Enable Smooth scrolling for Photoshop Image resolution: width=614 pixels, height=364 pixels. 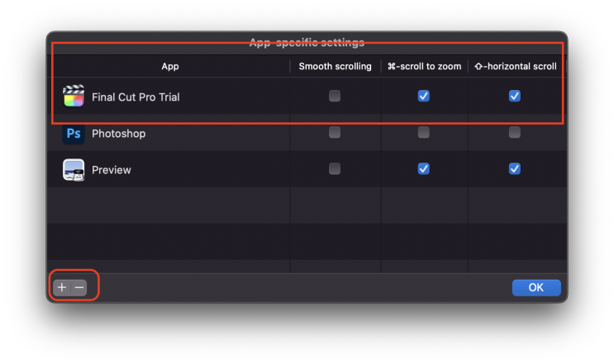pos(335,133)
